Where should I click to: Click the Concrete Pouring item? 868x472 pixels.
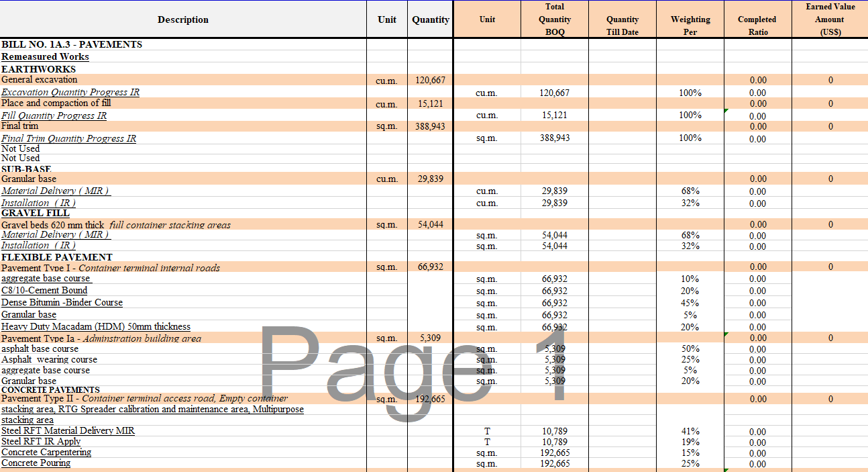[x=36, y=463]
